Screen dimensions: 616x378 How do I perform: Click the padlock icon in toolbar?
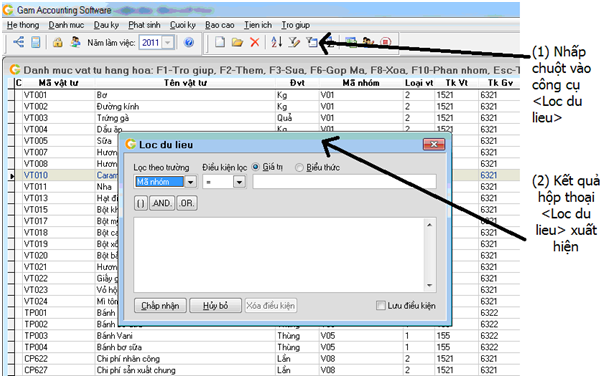[x=58, y=42]
